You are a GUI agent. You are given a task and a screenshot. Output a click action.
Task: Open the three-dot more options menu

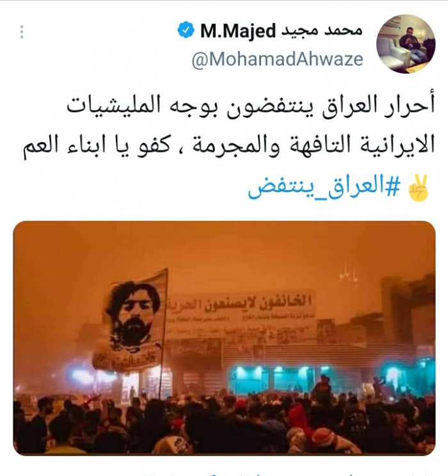pos(22,32)
